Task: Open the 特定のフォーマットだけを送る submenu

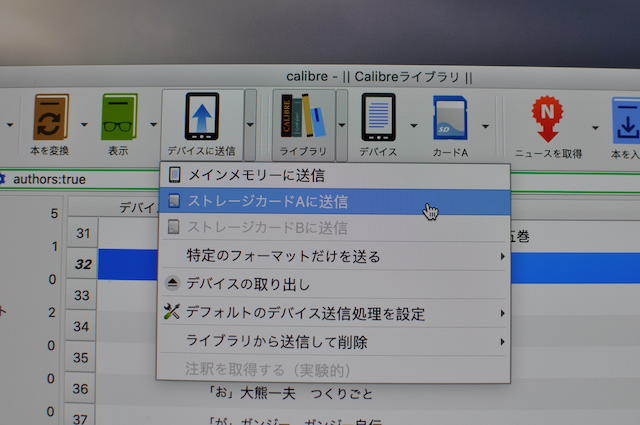Action: (333, 256)
